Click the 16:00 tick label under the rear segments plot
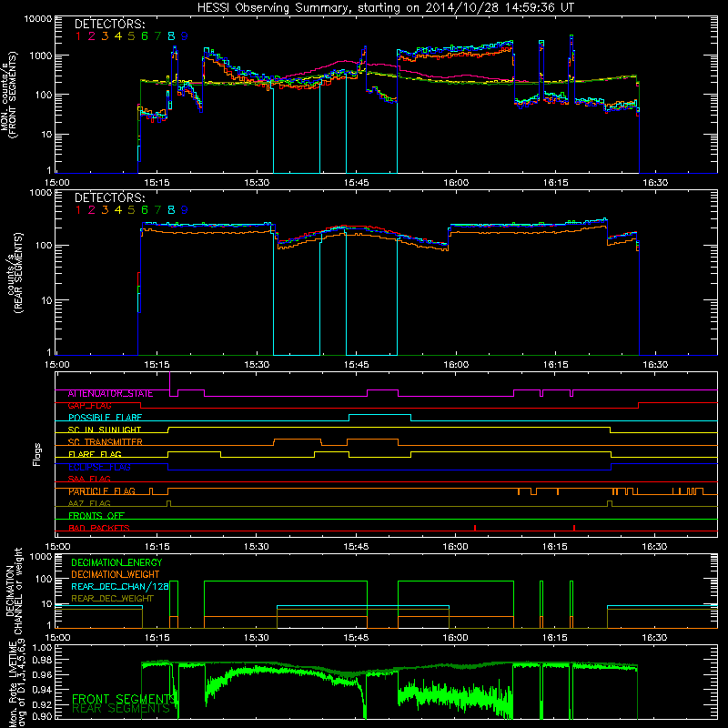Image resolution: width=728 pixels, height=728 pixels. coord(456,365)
